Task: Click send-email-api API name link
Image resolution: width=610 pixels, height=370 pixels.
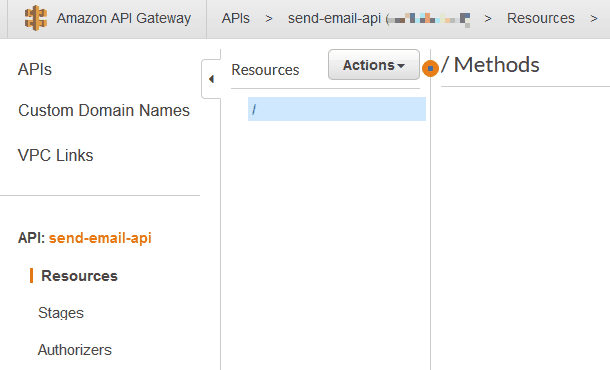Action: pos(100,238)
